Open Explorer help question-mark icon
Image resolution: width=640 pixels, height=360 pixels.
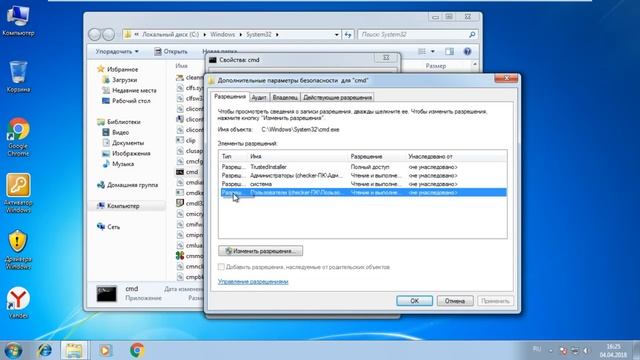[x=467, y=51]
